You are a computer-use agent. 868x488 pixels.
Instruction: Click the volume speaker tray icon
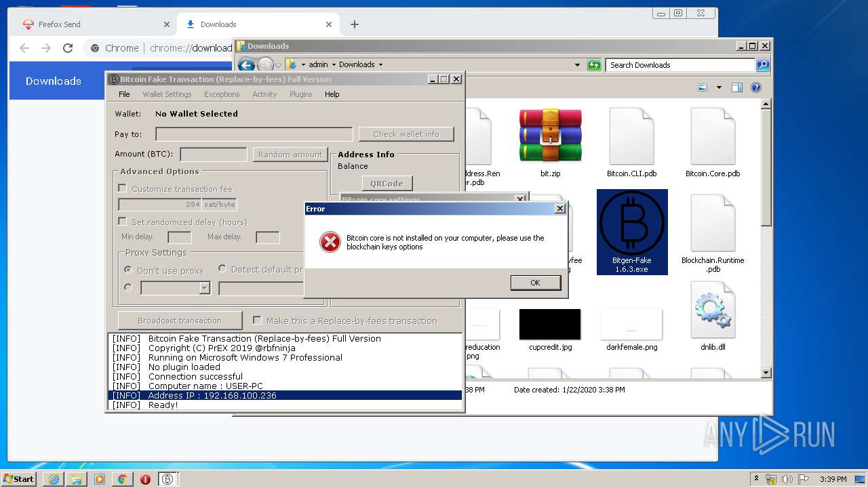tap(787, 479)
